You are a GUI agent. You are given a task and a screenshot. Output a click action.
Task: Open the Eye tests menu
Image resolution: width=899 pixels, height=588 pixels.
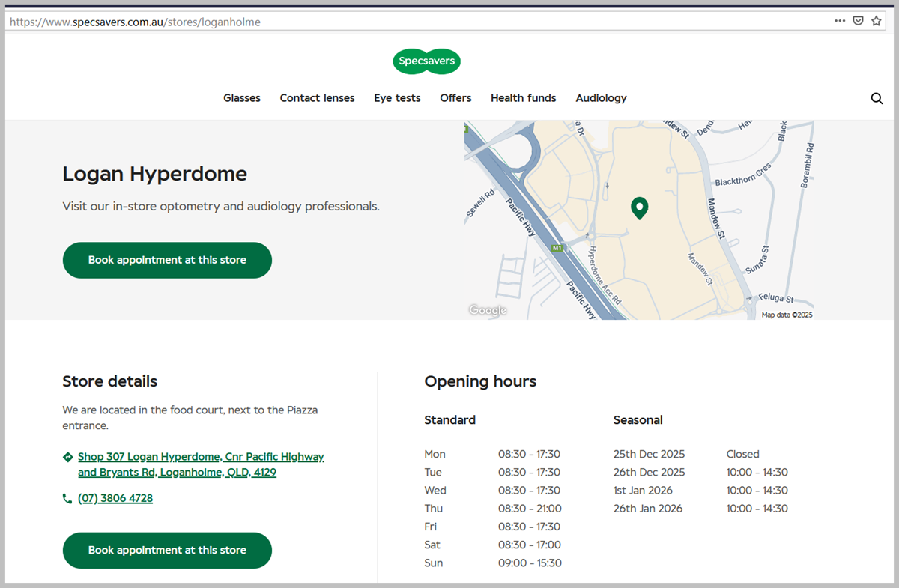point(397,98)
